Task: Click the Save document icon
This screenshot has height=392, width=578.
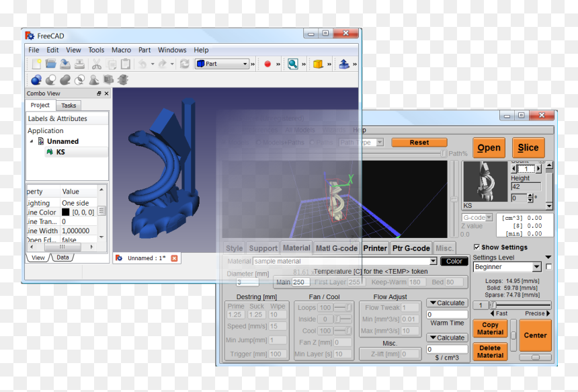Action: coord(65,64)
